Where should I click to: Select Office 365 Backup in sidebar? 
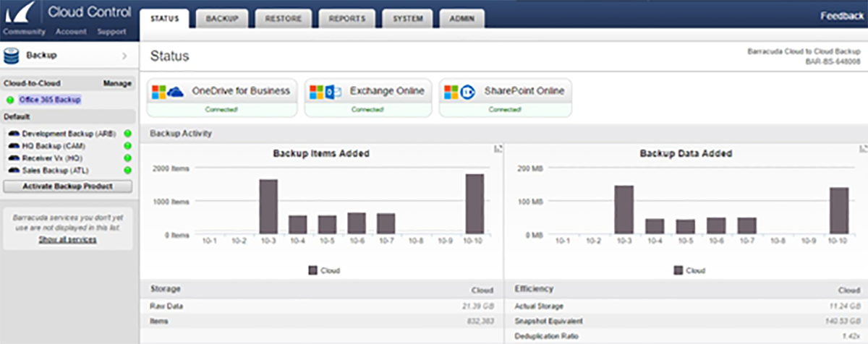[x=50, y=100]
